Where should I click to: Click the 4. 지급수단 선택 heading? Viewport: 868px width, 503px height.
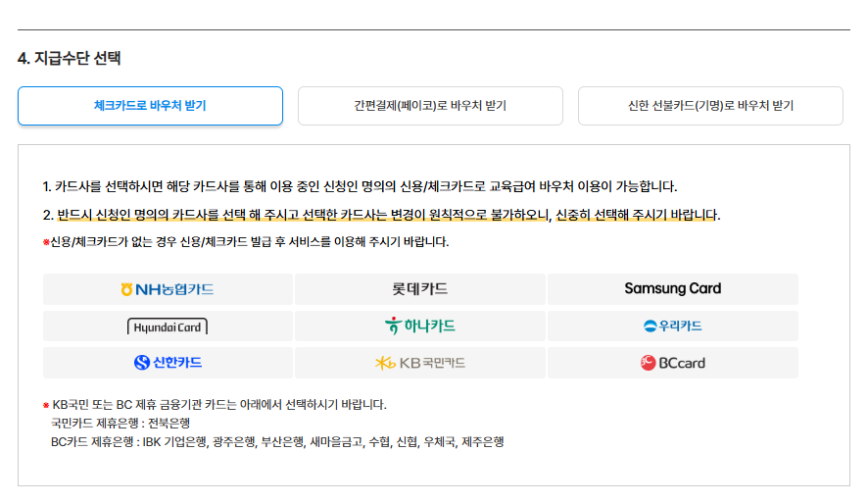[70, 58]
